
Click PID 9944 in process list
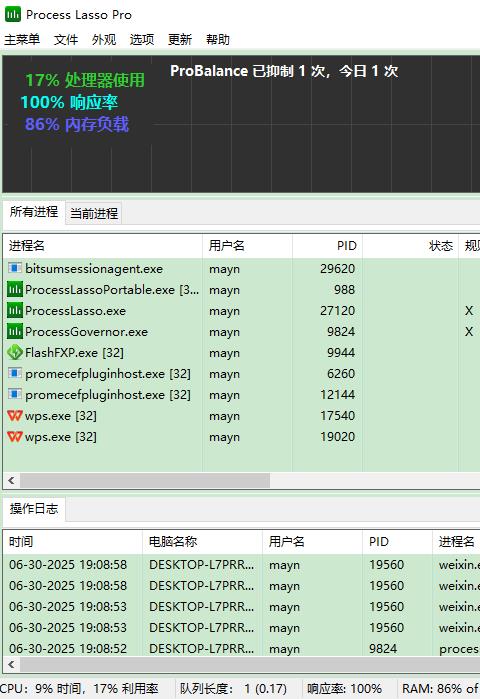341,353
